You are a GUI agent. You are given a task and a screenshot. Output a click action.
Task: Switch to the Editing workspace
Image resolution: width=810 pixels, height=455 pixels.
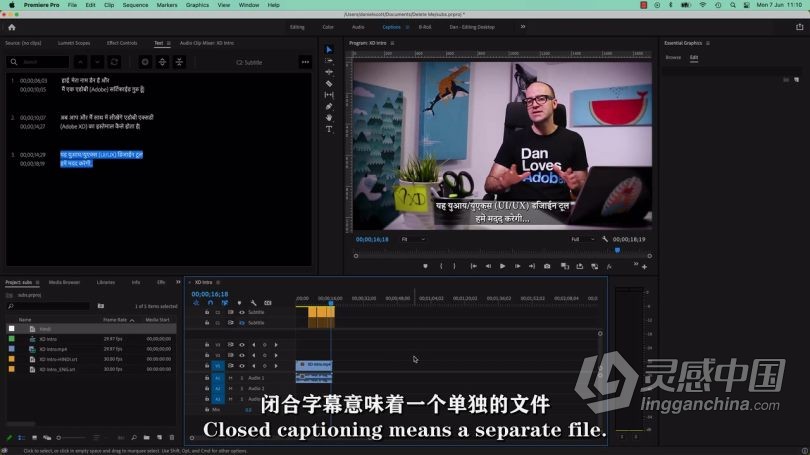pyautogui.click(x=297, y=27)
